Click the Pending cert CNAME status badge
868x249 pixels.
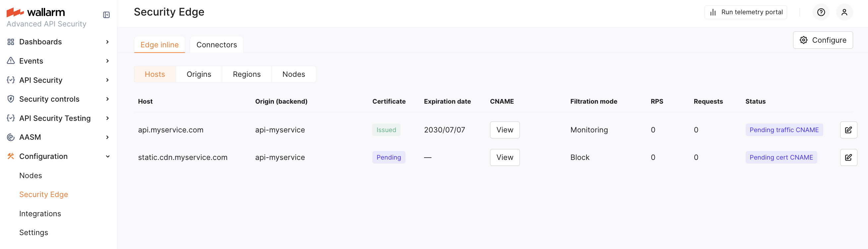[x=781, y=158]
